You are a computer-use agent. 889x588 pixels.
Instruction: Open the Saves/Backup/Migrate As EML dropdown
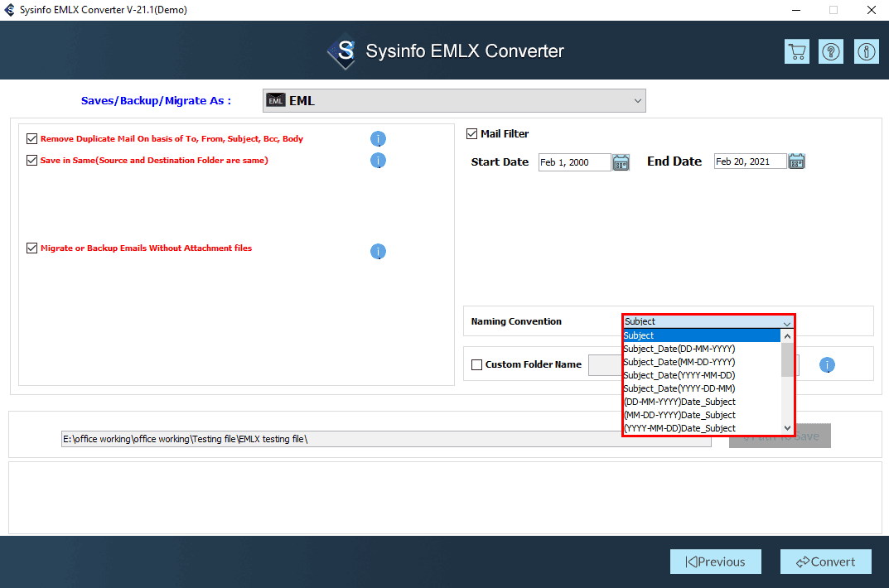[454, 100]
